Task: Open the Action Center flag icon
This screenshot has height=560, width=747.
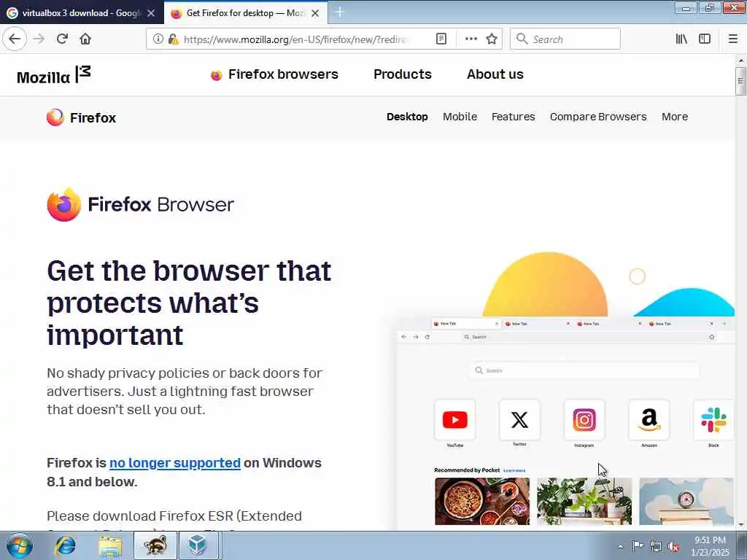Action: click(638, 546)
